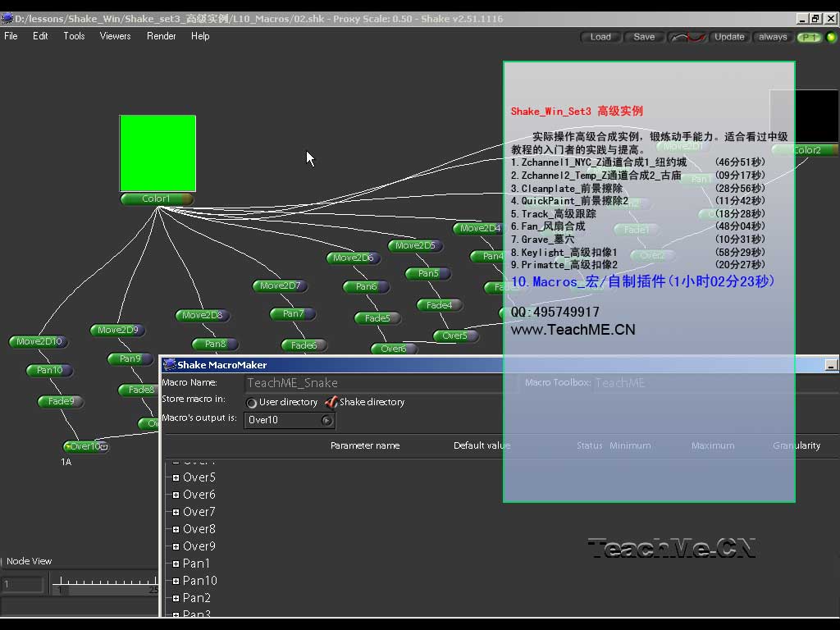Image resolution: width=840 pixels, height=630 pixels.
Task: Click the Load button
Action: pos(600,37)
